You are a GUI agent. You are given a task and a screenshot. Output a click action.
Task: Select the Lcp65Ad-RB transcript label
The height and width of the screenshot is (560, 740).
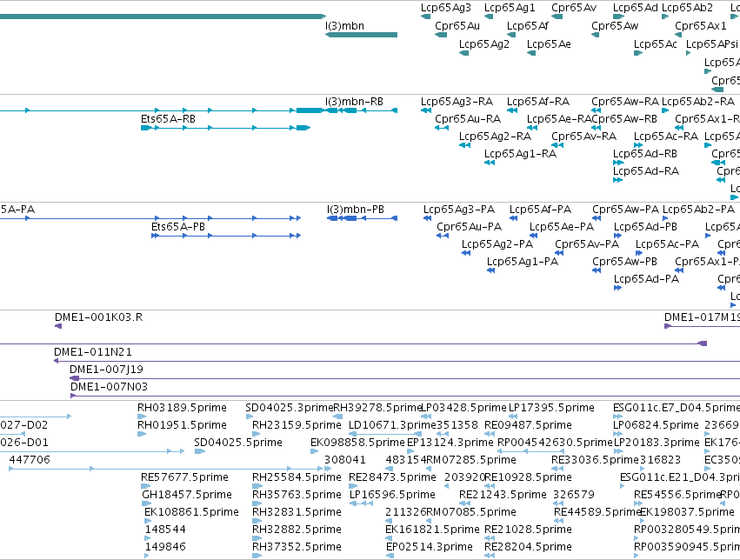click(645, 154)
